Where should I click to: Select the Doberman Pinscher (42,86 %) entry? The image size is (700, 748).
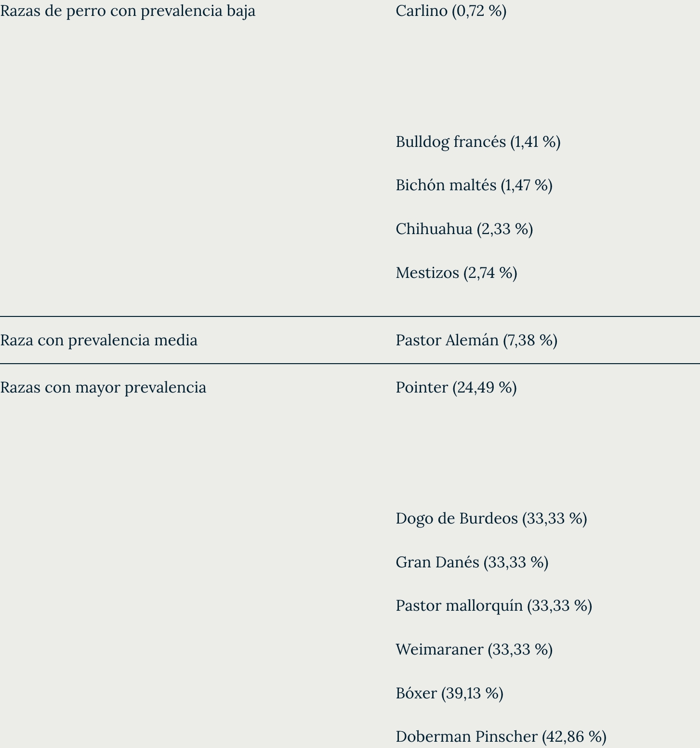pyautogui.click(x=501, y=736)
